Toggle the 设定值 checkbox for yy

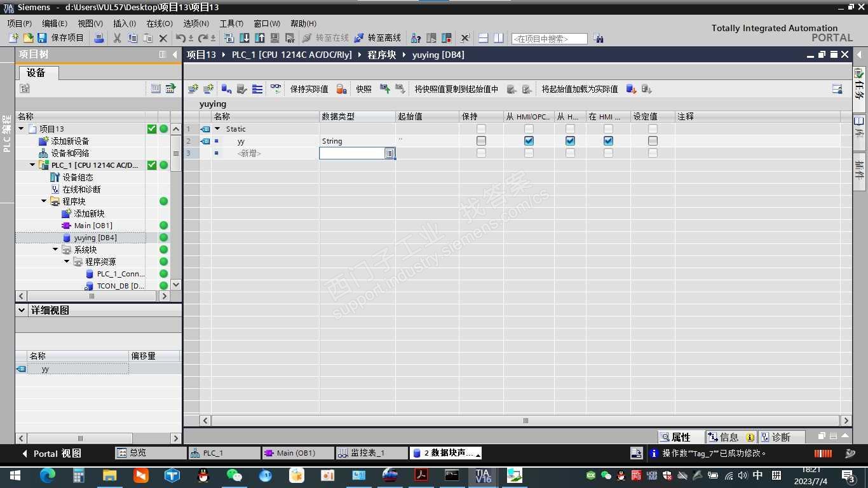[x=653, y=141]
